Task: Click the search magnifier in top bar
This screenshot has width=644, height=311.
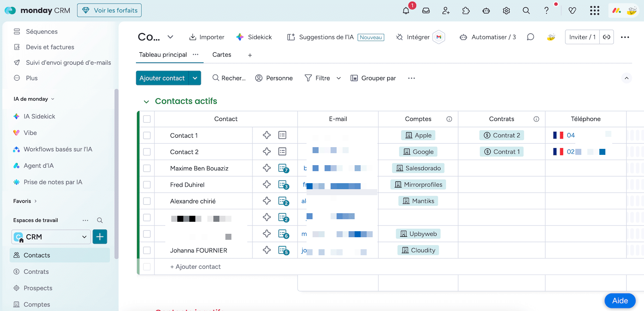Action: click(x=526, y=11)
